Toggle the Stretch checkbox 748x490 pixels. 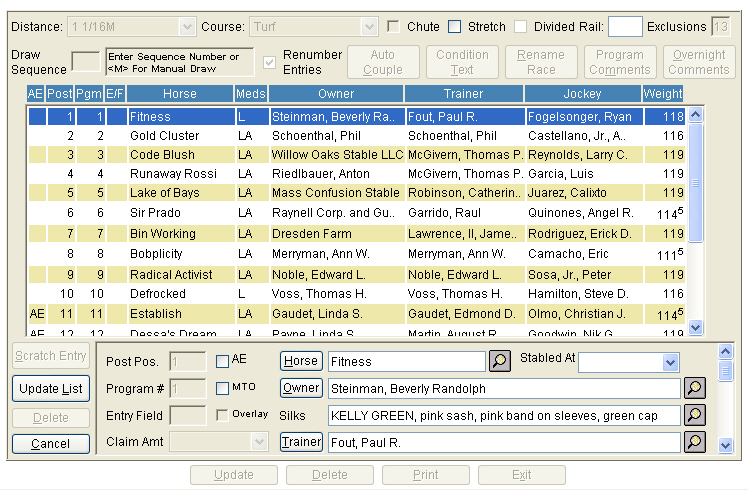pos(455,27)
